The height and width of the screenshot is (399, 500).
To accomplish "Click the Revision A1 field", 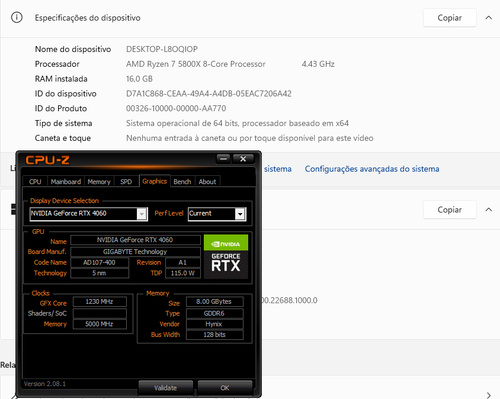I will pyautogui.click(x=182, y=262).
